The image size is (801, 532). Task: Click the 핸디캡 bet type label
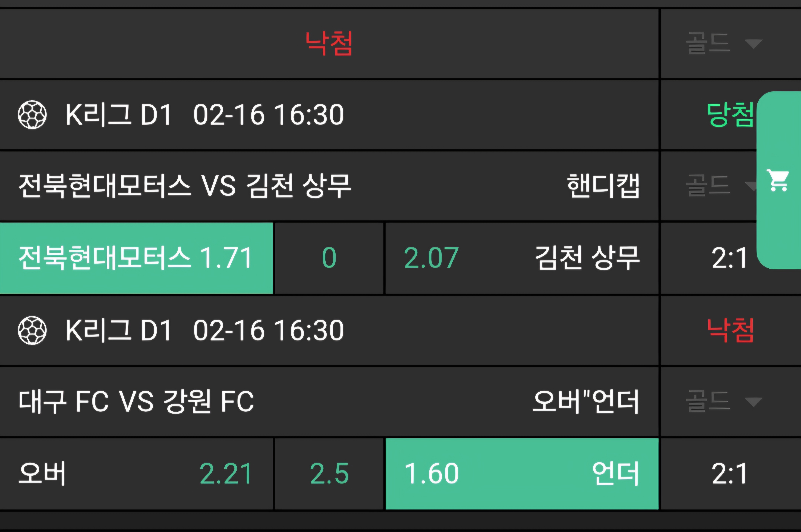point(603,186)
